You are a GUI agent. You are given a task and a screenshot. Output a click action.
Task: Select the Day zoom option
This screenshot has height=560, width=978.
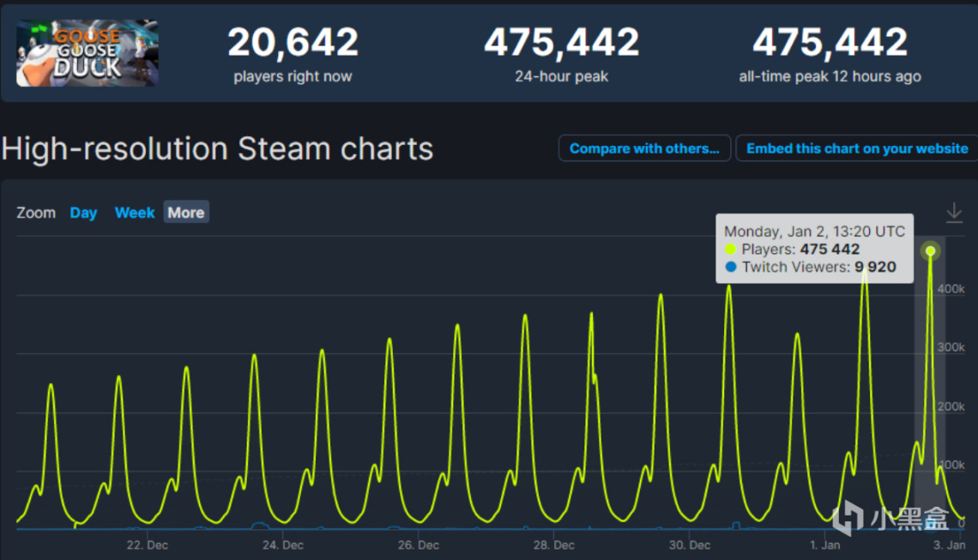point(83,213)
